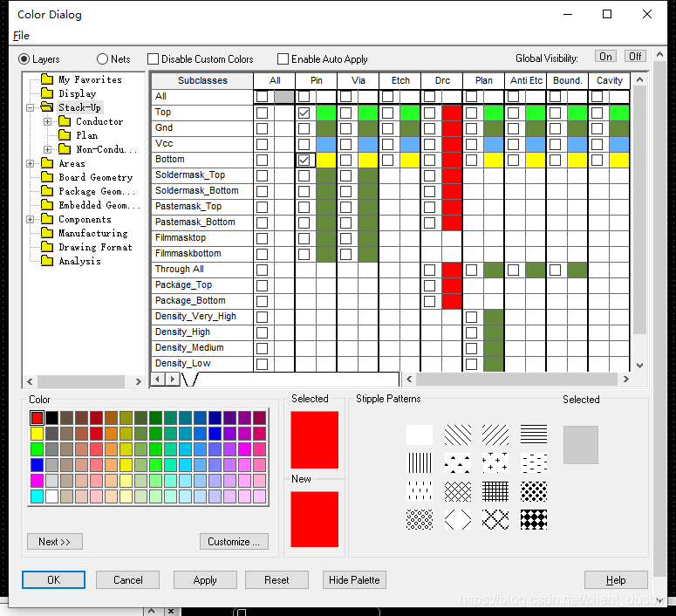Pick the bold checkerboard stipple pattern
Image resolution: width=676 pixels, height=616 pixels.
pyautogui.click(x=534, y=520)
